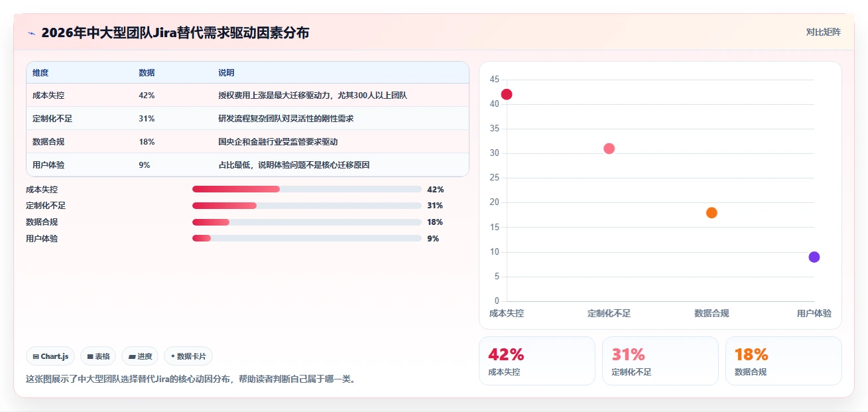This screenshot has width=868, height=412.
Task: Click the y-axis value 30
Action: click(495, 153)
